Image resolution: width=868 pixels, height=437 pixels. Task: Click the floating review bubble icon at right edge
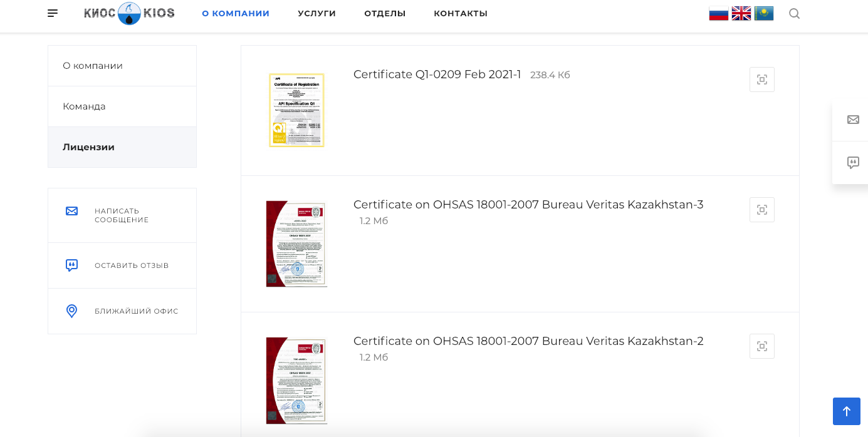[853, 163]
